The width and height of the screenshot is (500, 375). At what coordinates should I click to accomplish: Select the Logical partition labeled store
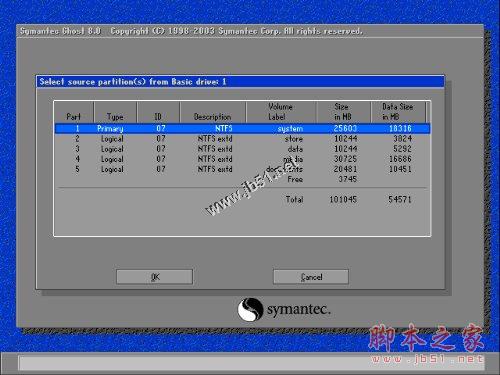tap(242, 139)
